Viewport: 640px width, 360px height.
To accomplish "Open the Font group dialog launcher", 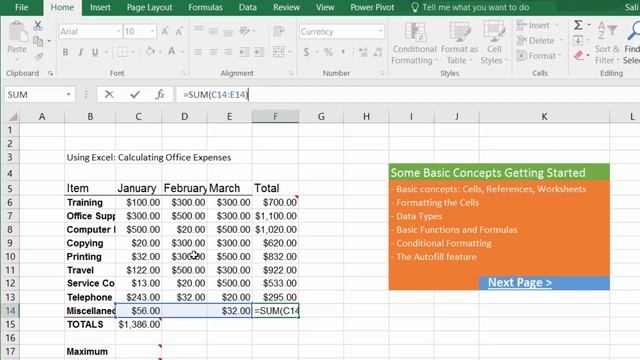I will click(183, 73).
